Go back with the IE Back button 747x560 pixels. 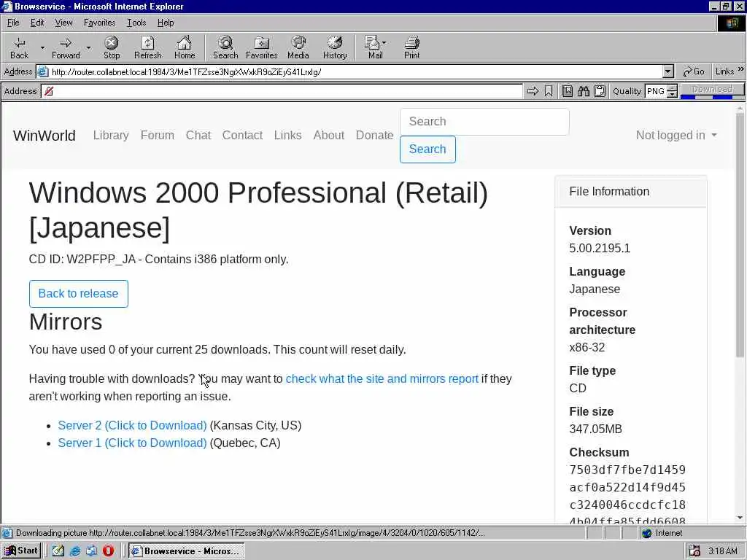(19, 47)
